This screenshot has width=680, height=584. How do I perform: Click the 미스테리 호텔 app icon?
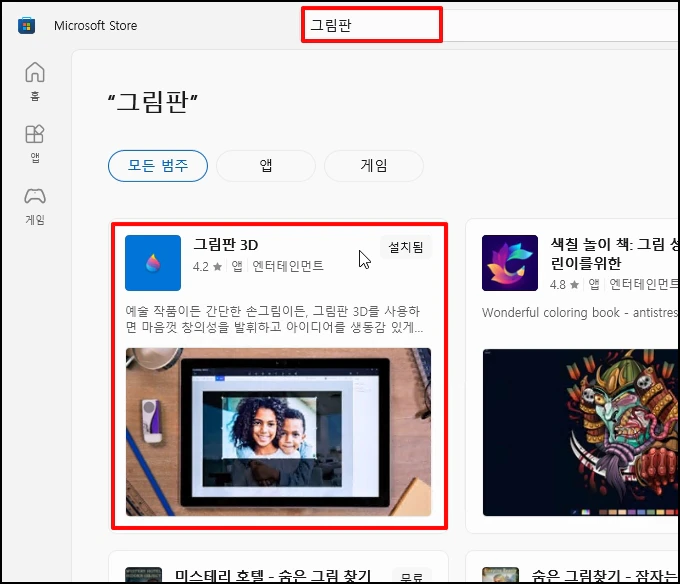143,575
